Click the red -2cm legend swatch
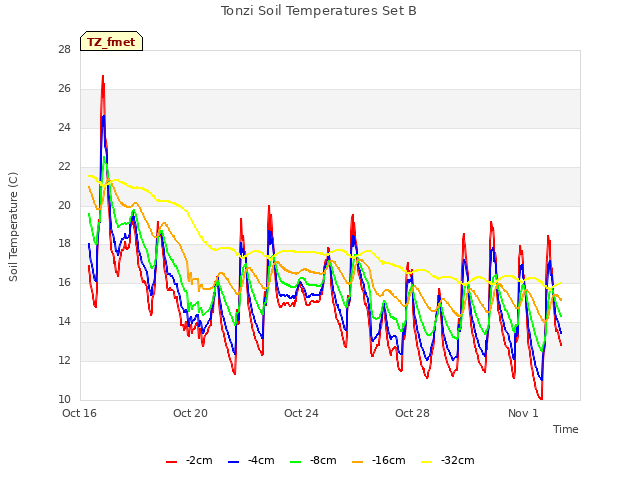 point(171,462)
